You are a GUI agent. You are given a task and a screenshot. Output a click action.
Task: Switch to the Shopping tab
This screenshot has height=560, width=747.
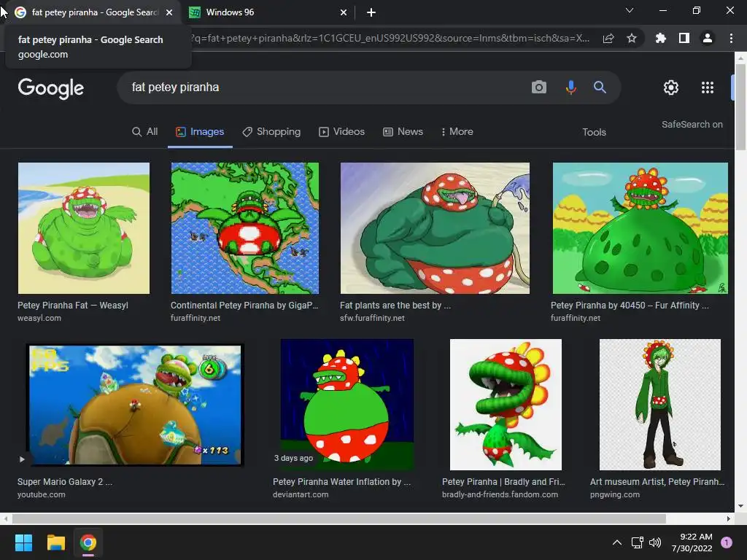(x=271, y=132)
